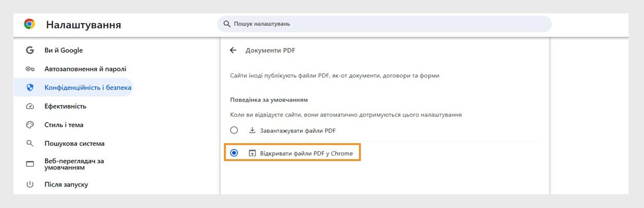Click the Налаштування page title
644x208 pixels.
tap(84, 25)
